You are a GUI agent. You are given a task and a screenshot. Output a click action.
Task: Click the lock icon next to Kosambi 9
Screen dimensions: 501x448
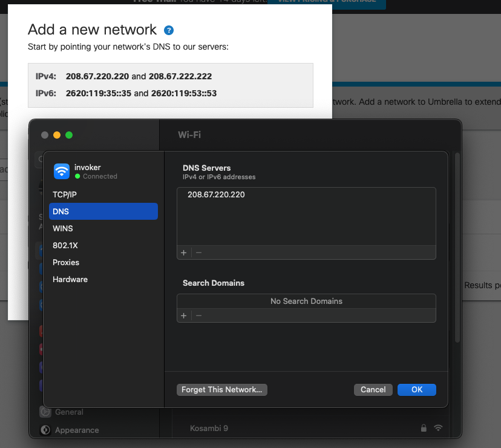pyautogui.click(x=424, y=428)
